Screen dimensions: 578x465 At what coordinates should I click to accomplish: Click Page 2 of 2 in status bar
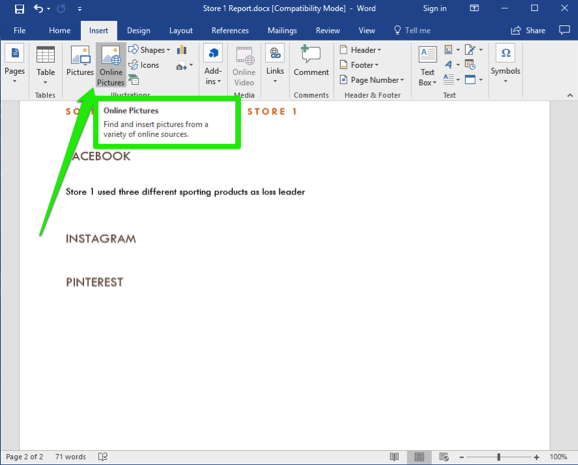[24, 457]
